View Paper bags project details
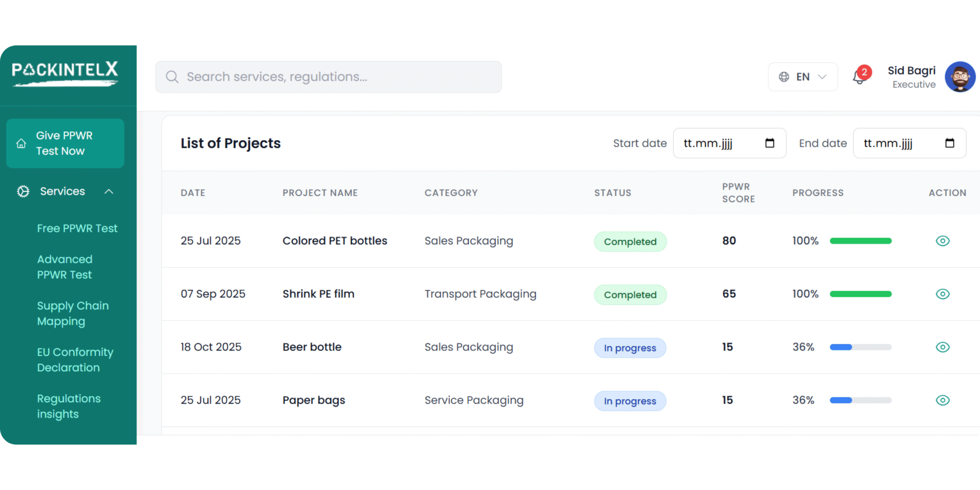The height and width of the screenshot is (490, 980). (942, 400)
